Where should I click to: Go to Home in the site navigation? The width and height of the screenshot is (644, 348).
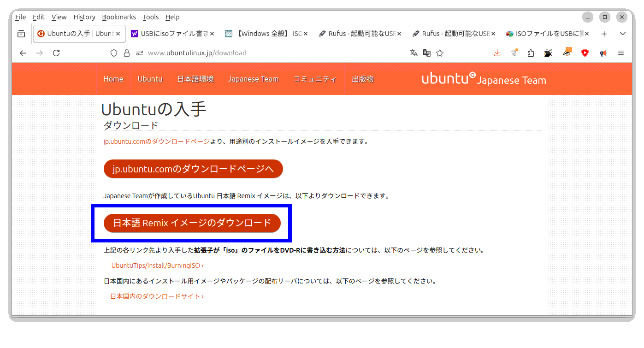[113, 79]
